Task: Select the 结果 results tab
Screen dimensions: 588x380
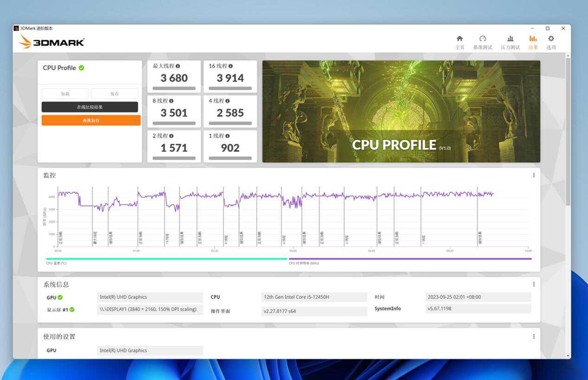Action: coord(533,42)
